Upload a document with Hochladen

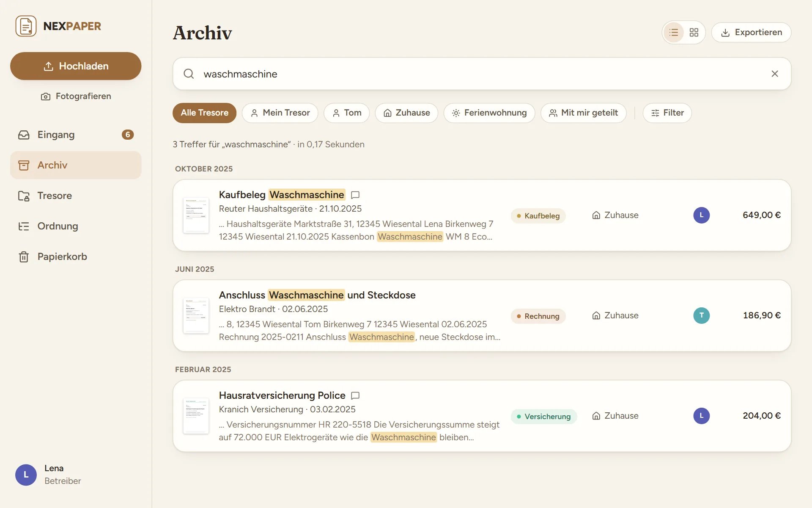pyautogui.click(x=76, y=66)
